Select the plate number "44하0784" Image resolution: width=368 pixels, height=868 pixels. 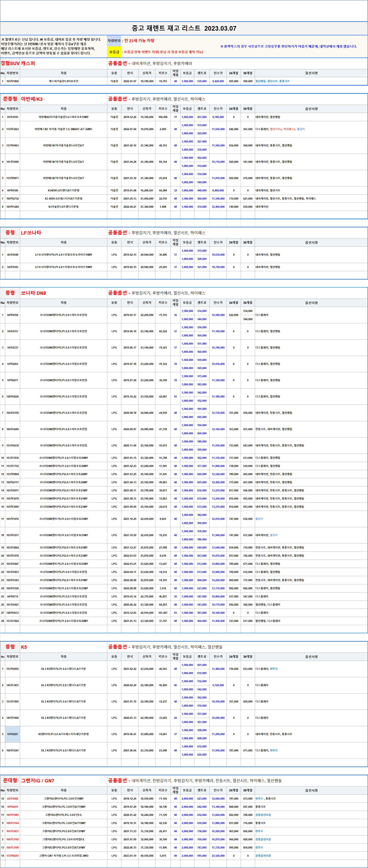(13, 315)
